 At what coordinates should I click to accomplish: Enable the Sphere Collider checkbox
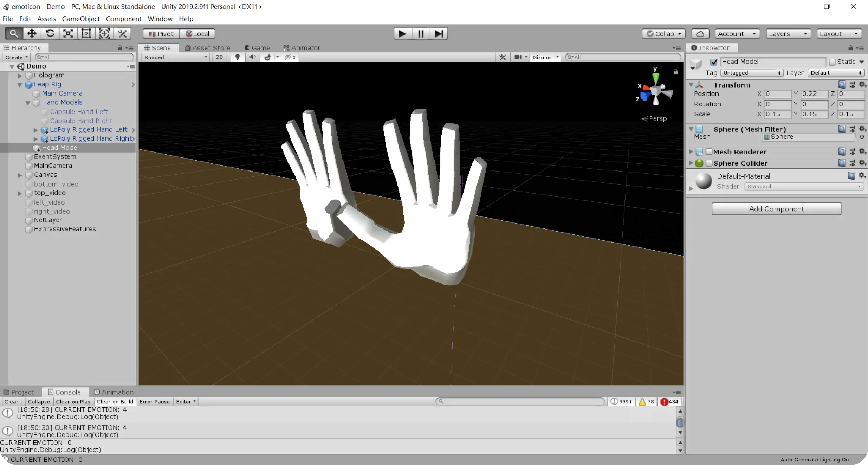click(709, 163)
